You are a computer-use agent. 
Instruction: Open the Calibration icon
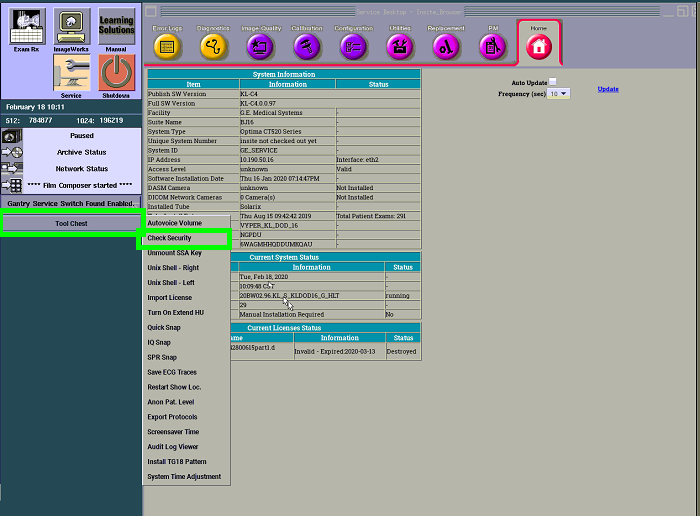click(307, 45)
